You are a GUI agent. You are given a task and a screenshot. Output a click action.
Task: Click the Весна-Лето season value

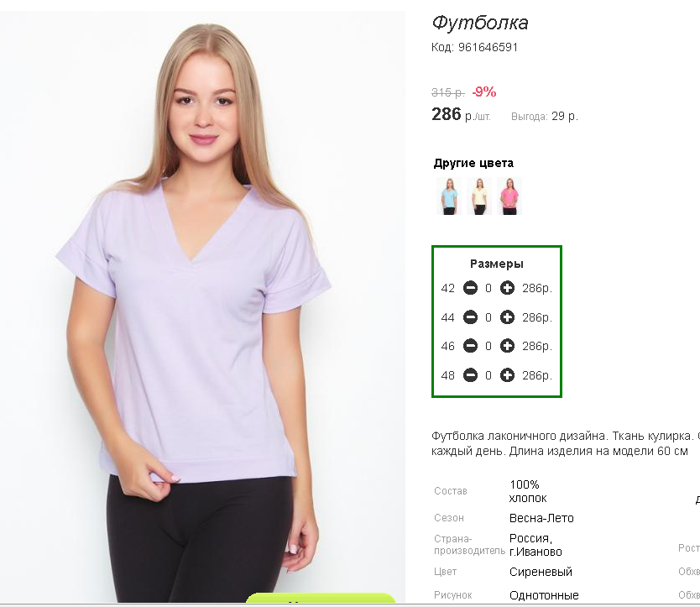click(541, 518)
